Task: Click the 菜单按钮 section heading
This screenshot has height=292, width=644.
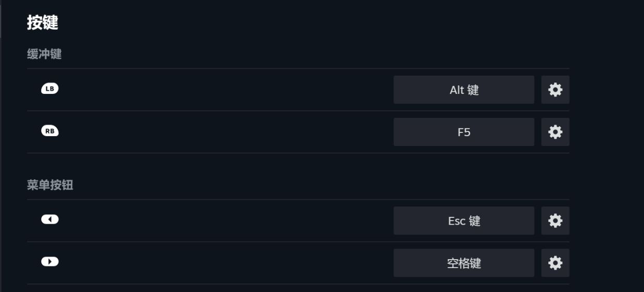Action: tap(50, 185)
